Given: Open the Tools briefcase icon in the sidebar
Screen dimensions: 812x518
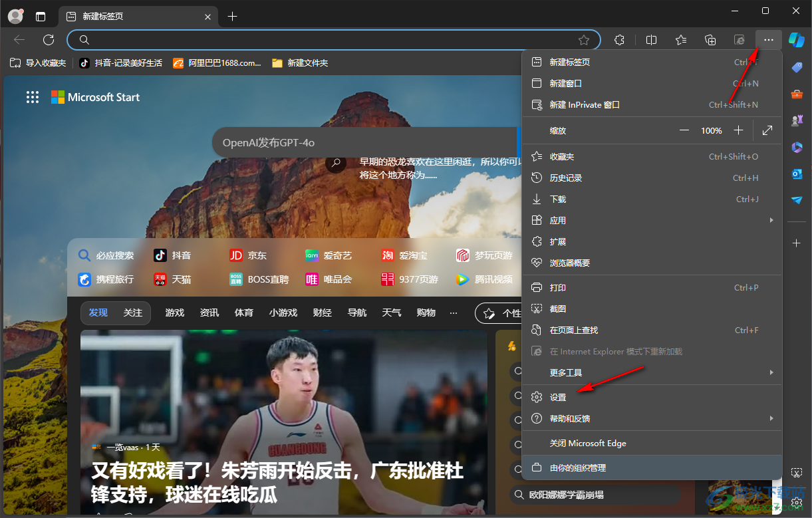Looking at the screenshot, I should pos(797,94).
